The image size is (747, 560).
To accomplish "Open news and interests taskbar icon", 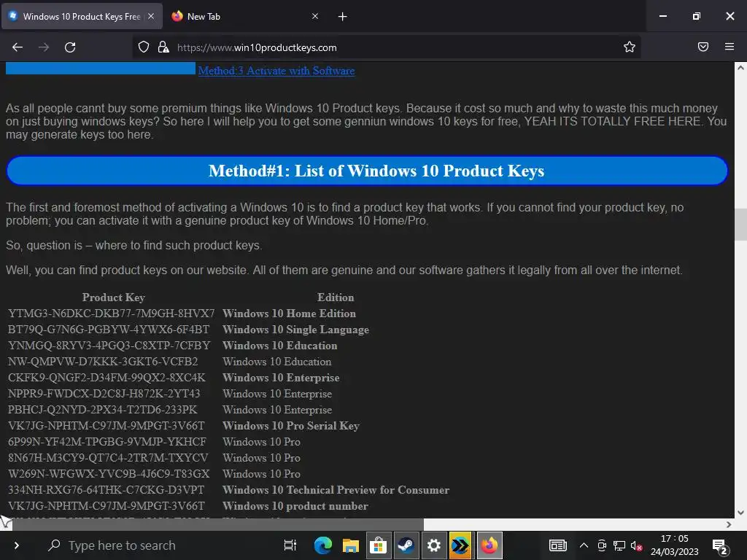I will tap(557, 545).
